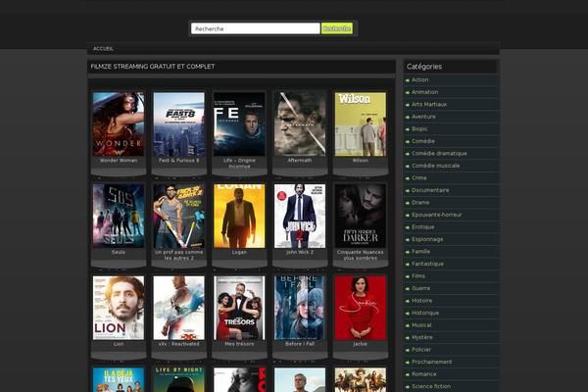Select the Aventure category

tap(423, 117)
